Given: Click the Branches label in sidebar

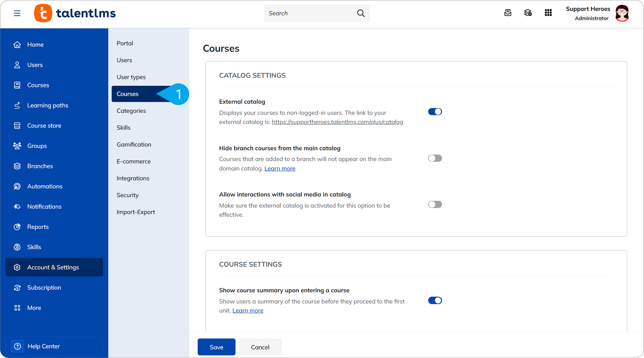Looking at the screenshot, I should (40, 166).
